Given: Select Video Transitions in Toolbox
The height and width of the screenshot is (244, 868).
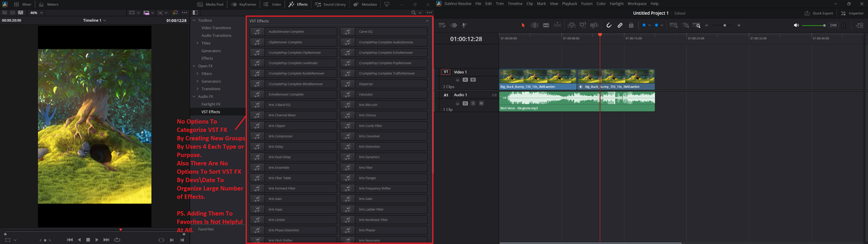Looking at the screenshot, I should coord(216,27).
